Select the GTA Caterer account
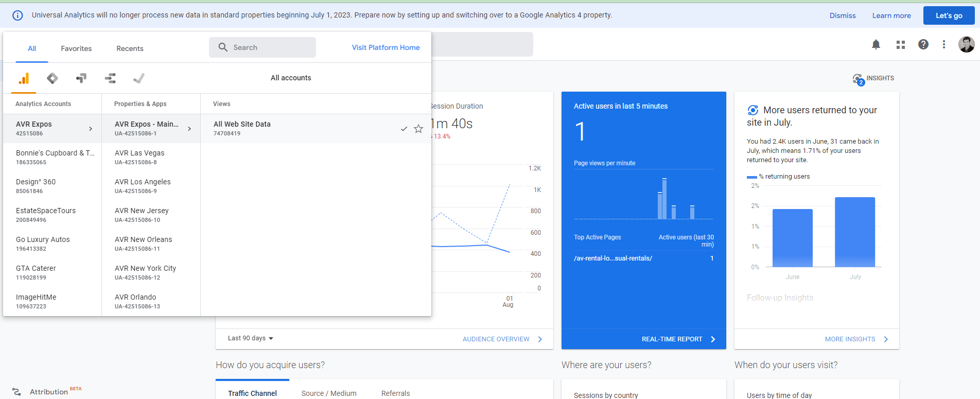The width and height of the screenshot is (980, 399). pos(52,273)
